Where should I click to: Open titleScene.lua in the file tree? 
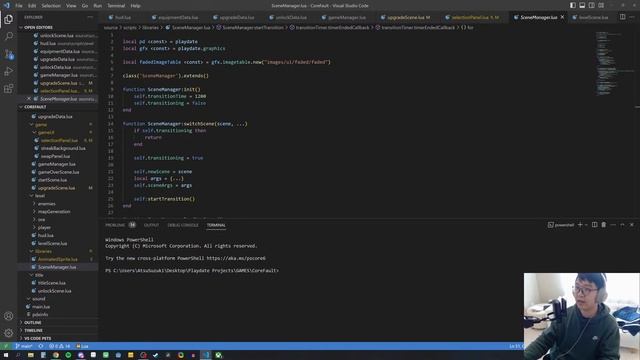coord(52,283)
